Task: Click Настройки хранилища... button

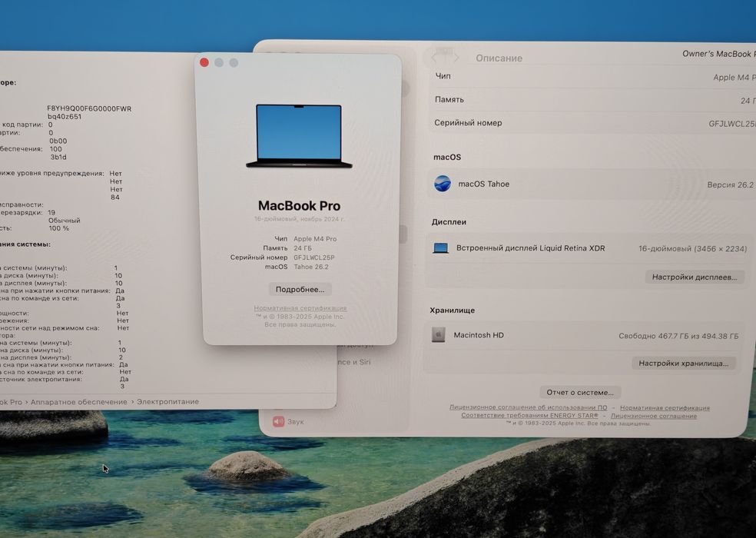Action: click(683, 364)
